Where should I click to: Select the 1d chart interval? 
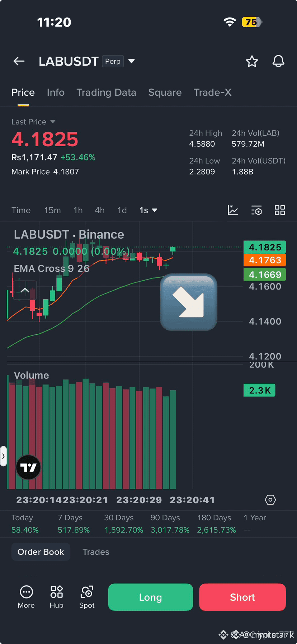(122, 210)
